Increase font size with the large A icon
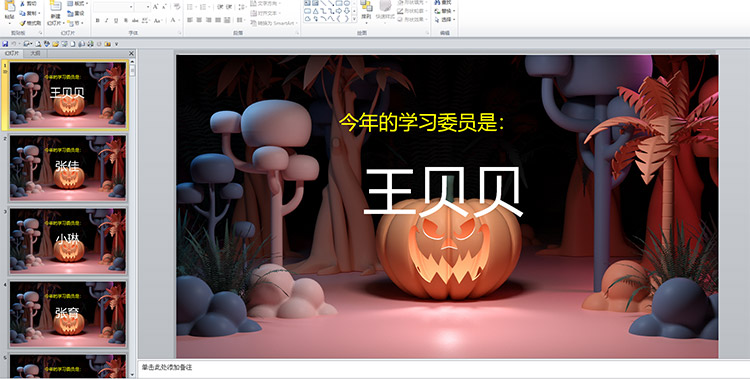The width and height of the screenshot is (750, 379). point(155,7)
